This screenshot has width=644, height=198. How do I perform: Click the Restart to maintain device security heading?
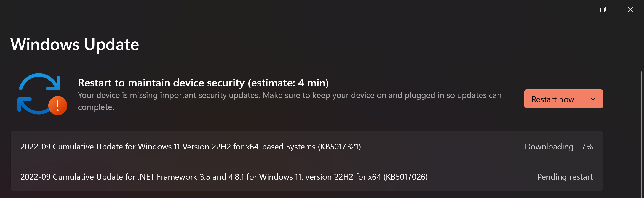[203, 83]
